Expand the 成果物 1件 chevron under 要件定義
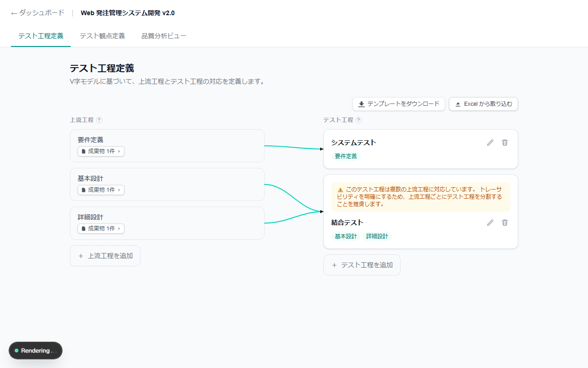 tap(119, 151)
